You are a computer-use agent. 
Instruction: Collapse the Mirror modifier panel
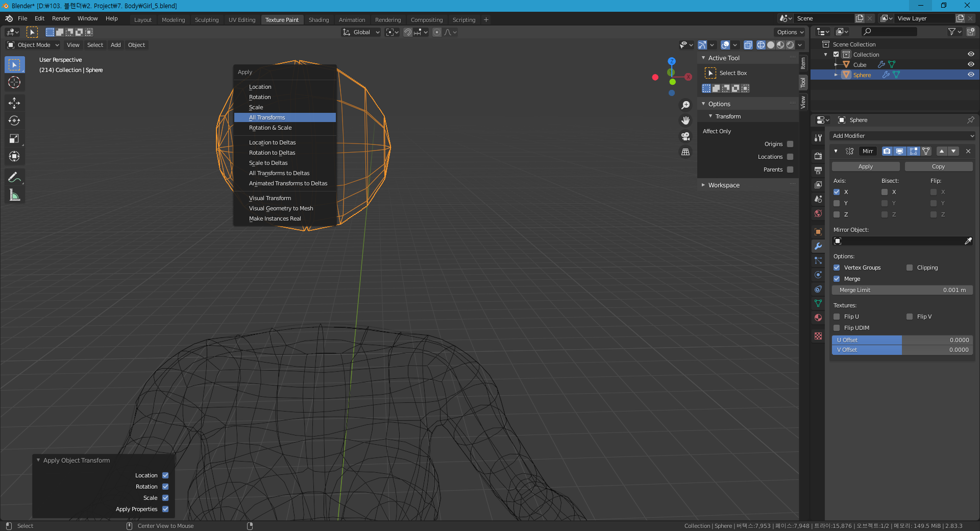click(x=836, y=151)
